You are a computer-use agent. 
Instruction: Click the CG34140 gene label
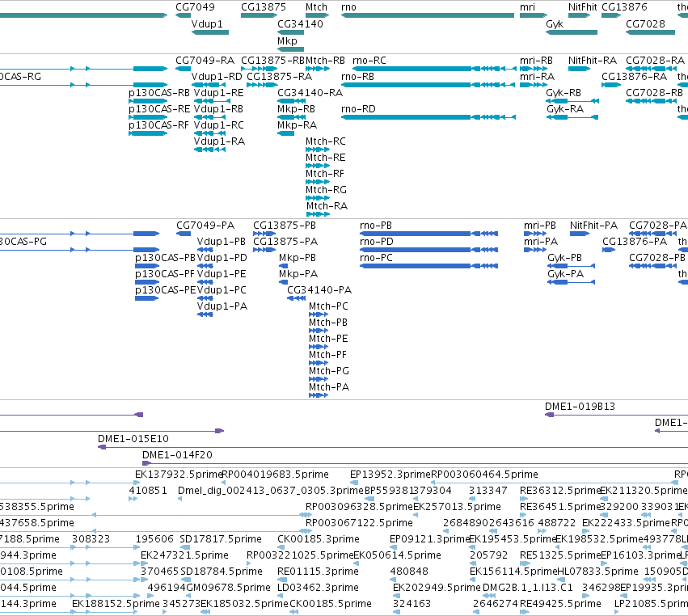click(300, 23)
